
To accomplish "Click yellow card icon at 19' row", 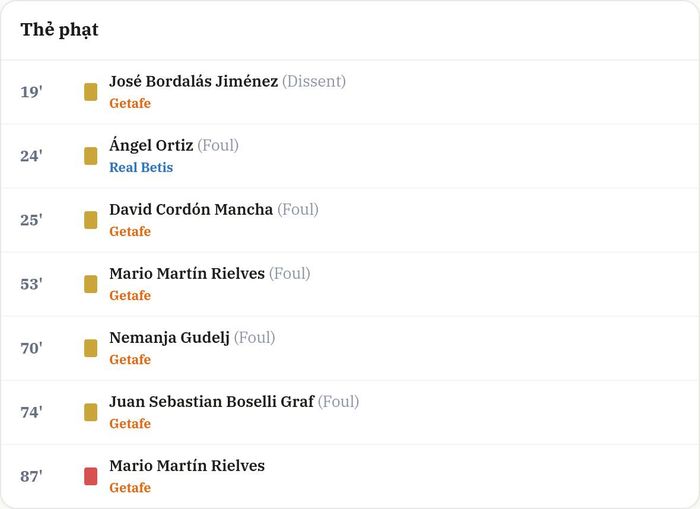I will pyautogui.click(x=91, y=92).
